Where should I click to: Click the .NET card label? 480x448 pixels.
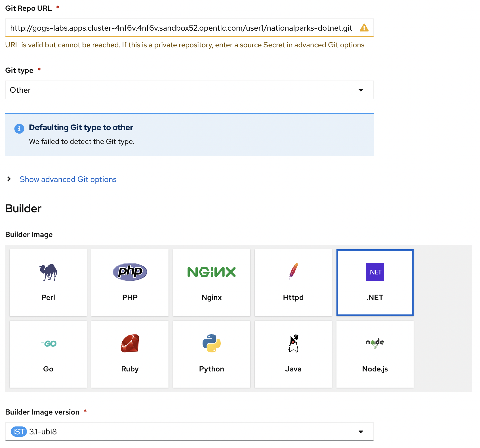[x=375, y=297]
